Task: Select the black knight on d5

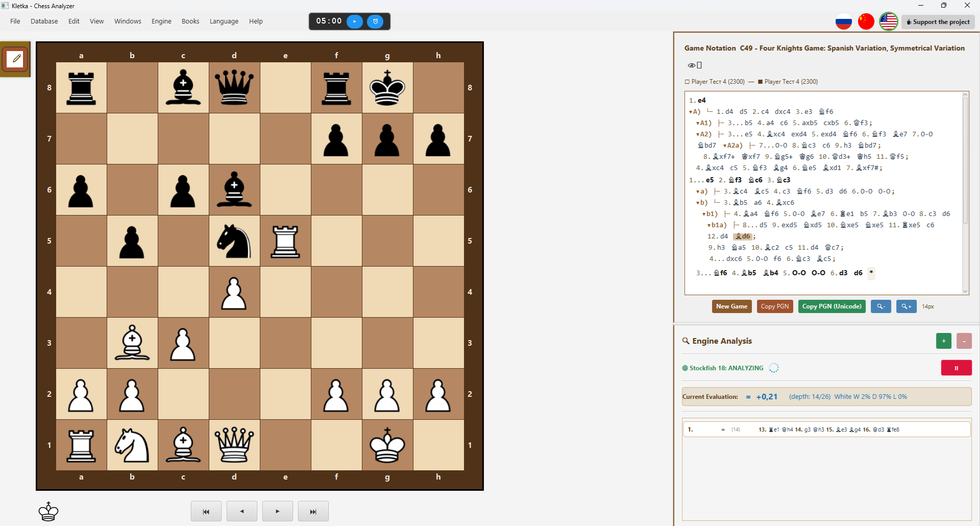Action: pyautogui.click(x=234, y=241)
